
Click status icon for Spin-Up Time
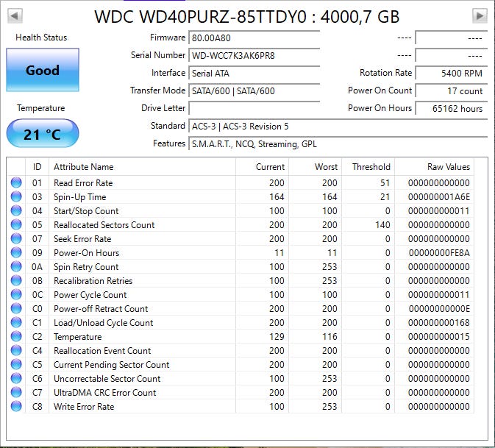pos(16,196)
